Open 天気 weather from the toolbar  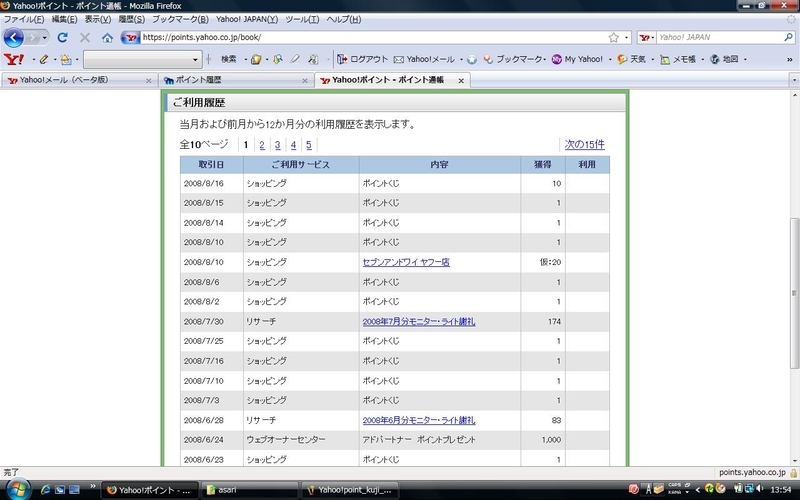tap(632, 59)
